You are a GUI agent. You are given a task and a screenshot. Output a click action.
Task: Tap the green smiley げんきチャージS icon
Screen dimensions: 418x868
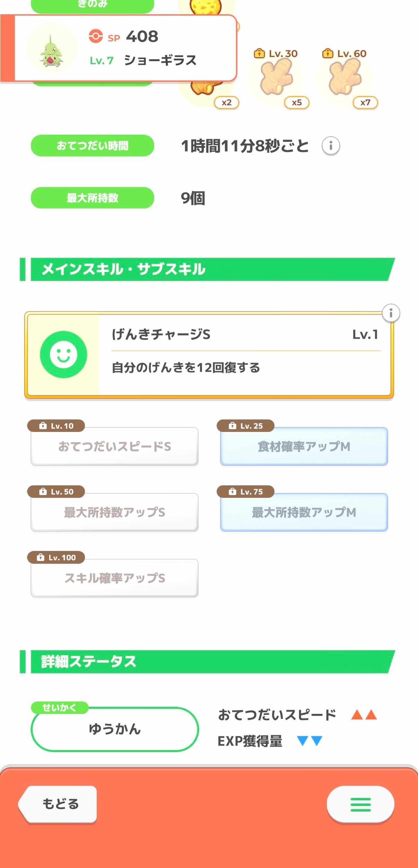click(x=63, y=354)
